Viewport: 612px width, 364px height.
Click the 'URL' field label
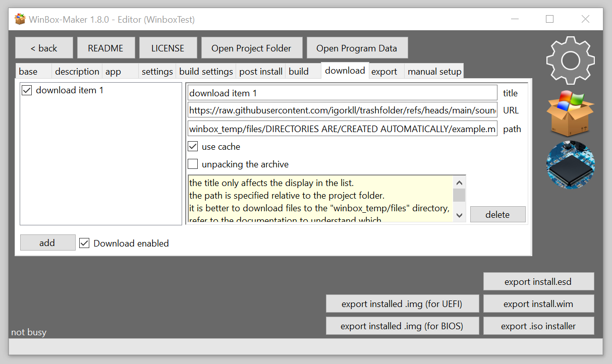[511, 110]
